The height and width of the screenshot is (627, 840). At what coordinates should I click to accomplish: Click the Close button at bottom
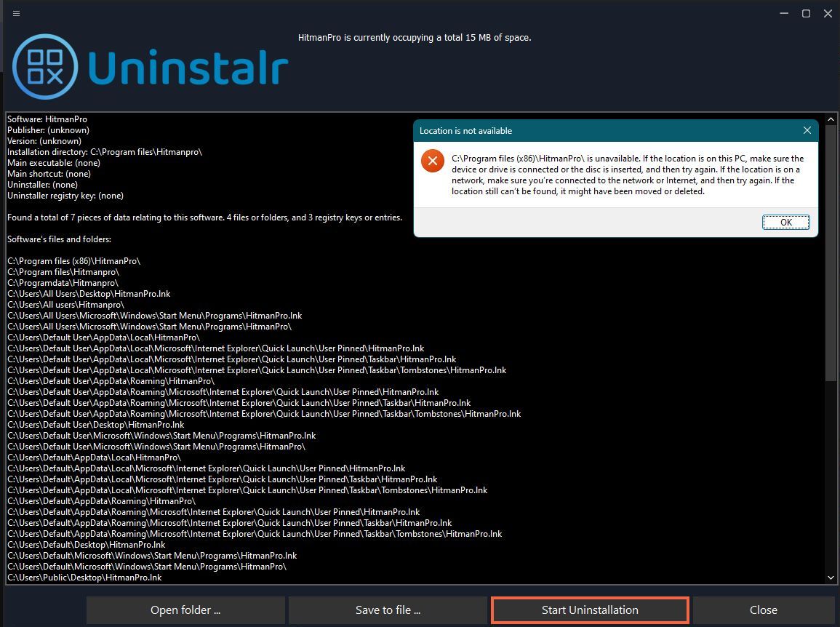click(764, 610)
